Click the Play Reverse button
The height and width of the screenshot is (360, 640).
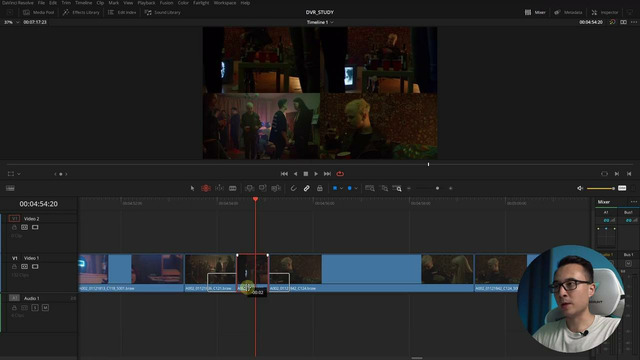(296, 174)
